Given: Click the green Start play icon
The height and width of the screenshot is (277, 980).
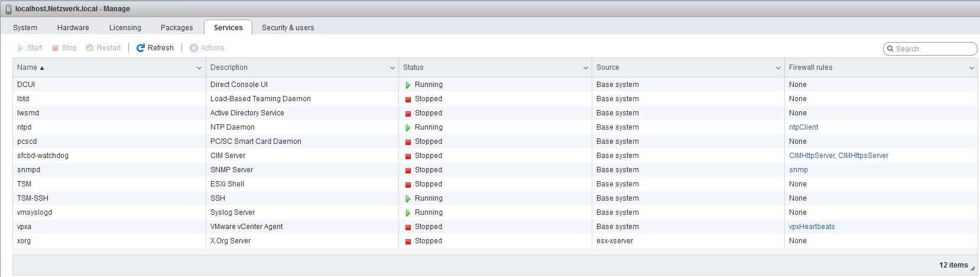Looking at the screenshot, I should (21, 48).
